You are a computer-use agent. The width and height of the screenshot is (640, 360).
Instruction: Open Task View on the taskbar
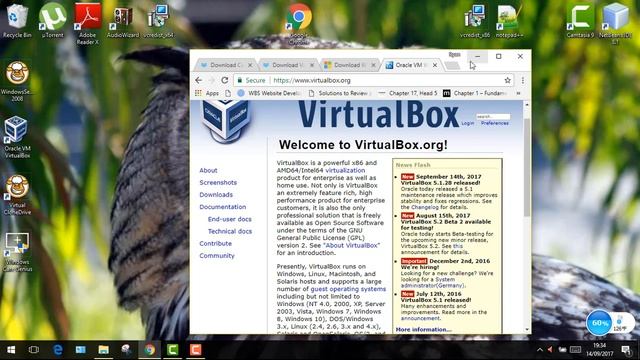click(34, 350)
